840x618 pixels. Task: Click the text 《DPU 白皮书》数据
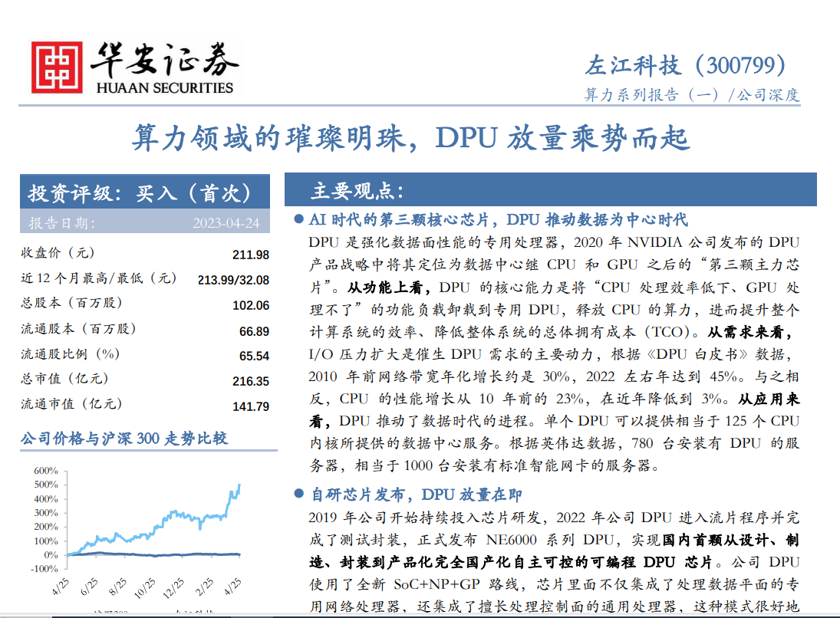click(x=716, y=354)
